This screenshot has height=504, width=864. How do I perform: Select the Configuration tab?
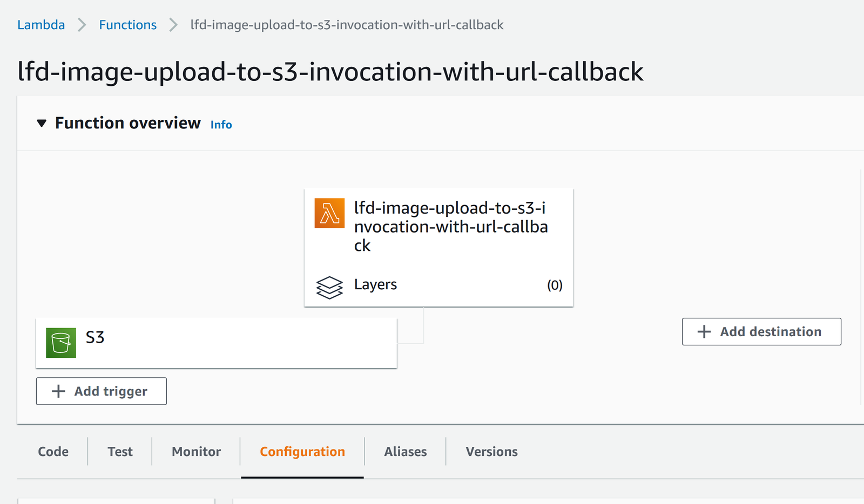[302, 452]
